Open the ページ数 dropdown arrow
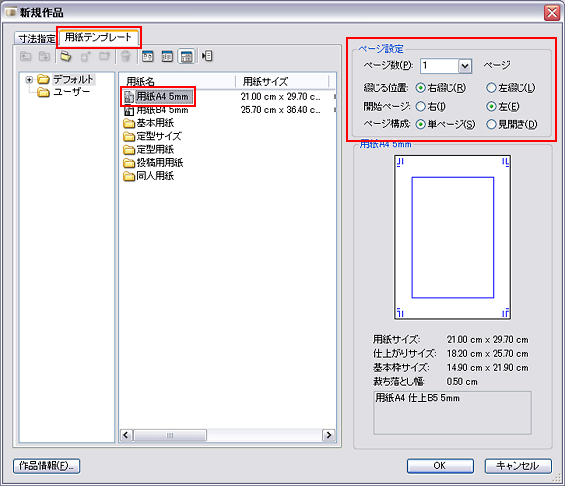Viewport: 565px width, 486px height. (465, 66)
